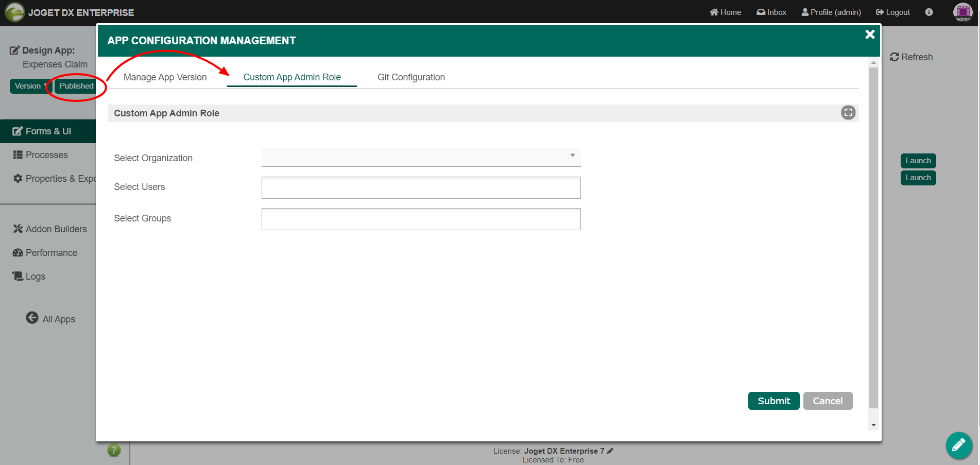Click the Cancel button

[828, 401]
